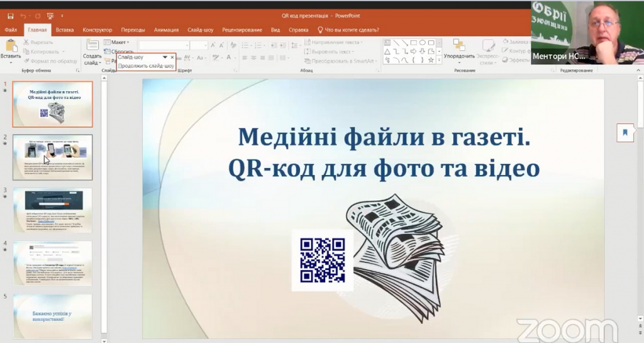Screen dimensions: 644x343
Task: Select the triangle shape in gallery
Action: (x=387, y=52)
